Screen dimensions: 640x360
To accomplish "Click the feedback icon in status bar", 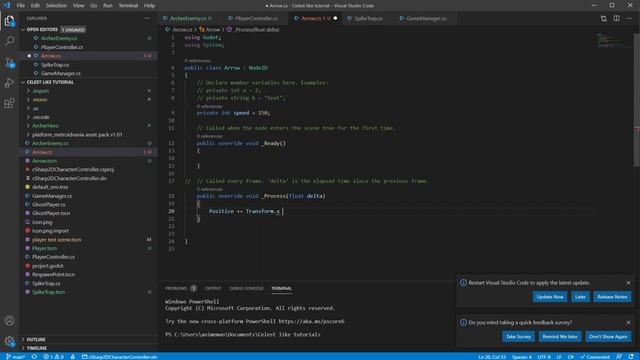I will click(619, 357).
